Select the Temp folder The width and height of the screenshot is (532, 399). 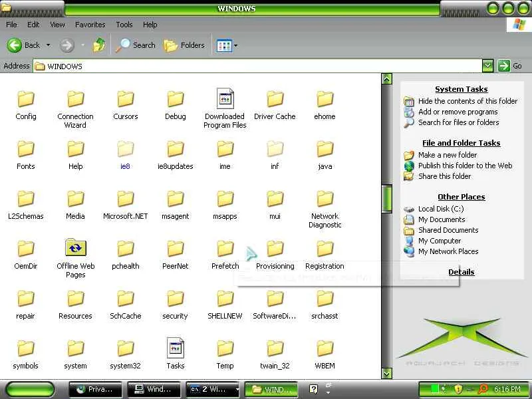225,355
